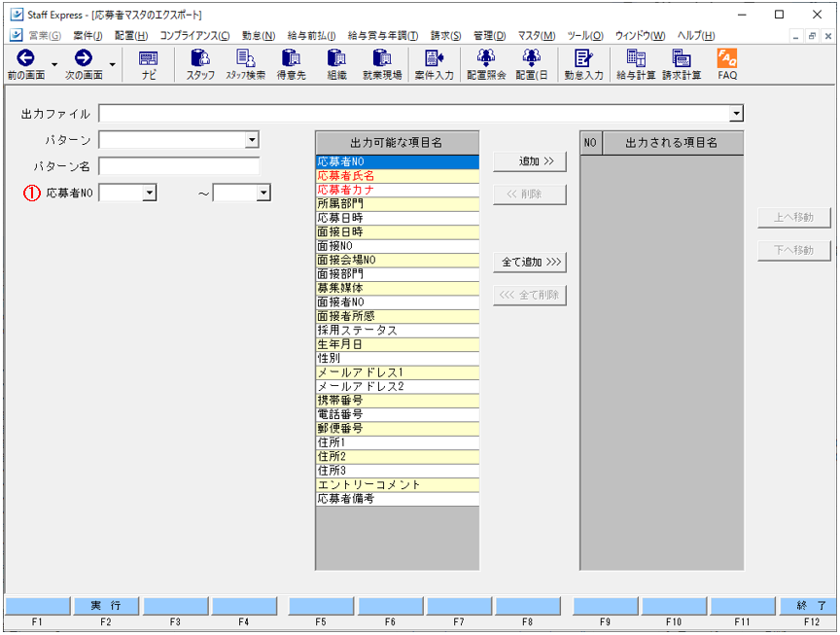Select 面接会場NO in the list
The width and height of the screenshot is (840, 635).
pos(398,260)
